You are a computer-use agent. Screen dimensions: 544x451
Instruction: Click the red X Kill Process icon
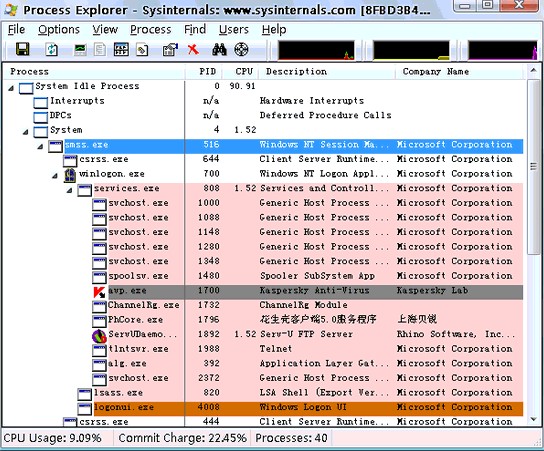(193, 49)
